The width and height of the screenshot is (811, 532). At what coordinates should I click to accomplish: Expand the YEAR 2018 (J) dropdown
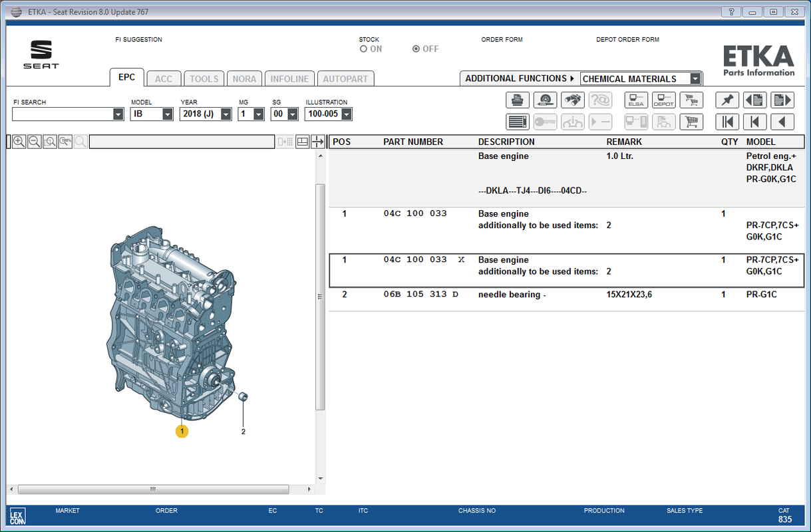pos(226,114)
